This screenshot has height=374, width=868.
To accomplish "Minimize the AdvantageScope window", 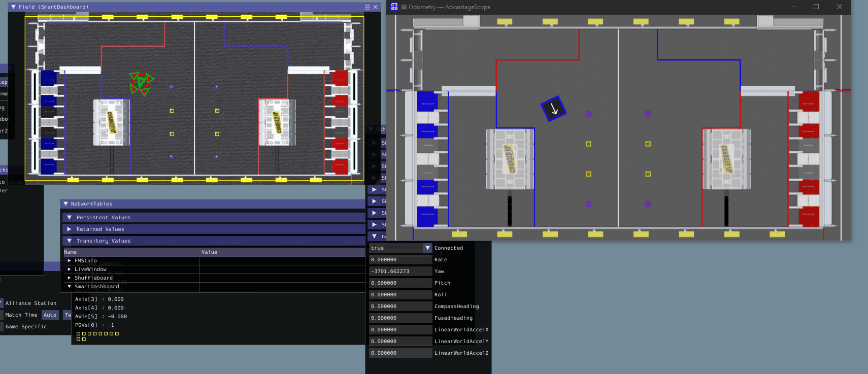I will (793, 7).
